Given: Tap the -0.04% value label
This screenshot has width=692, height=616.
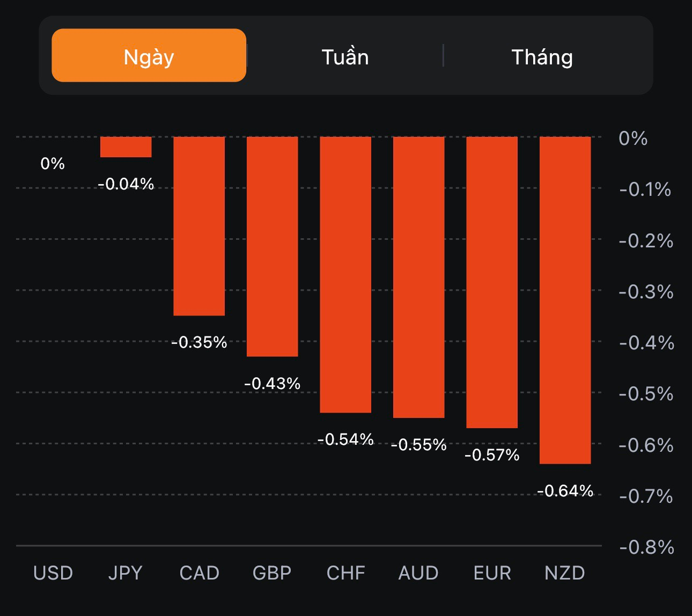Looking at the screenshot, I should [x=126, y=184].
